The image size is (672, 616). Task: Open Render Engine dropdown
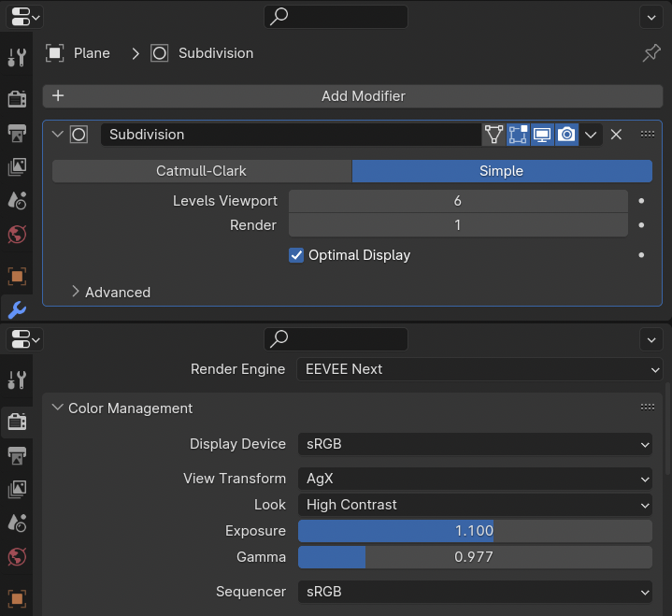(x=479, y=369)
